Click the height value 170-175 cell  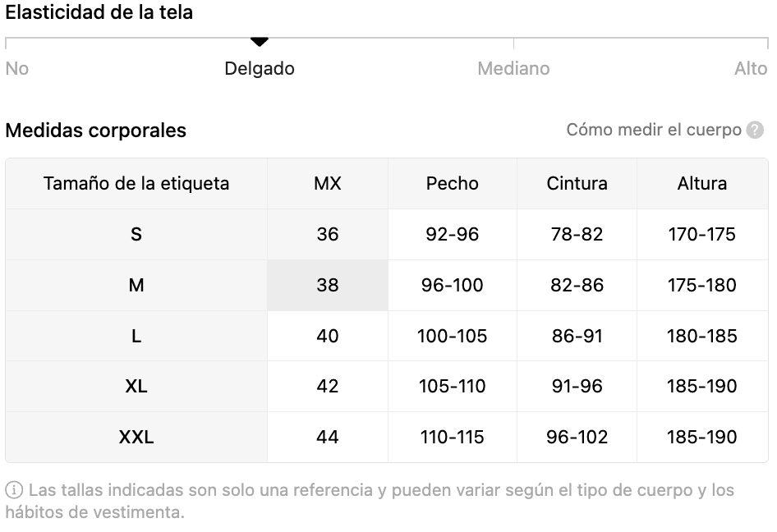[x=702, y=234]
